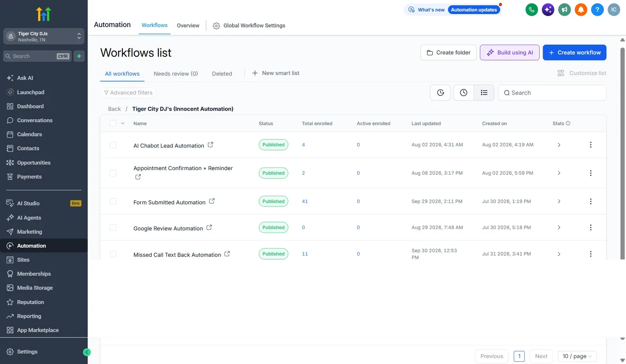Tick the select-all checkbox in table header

[x=113, y=123]
